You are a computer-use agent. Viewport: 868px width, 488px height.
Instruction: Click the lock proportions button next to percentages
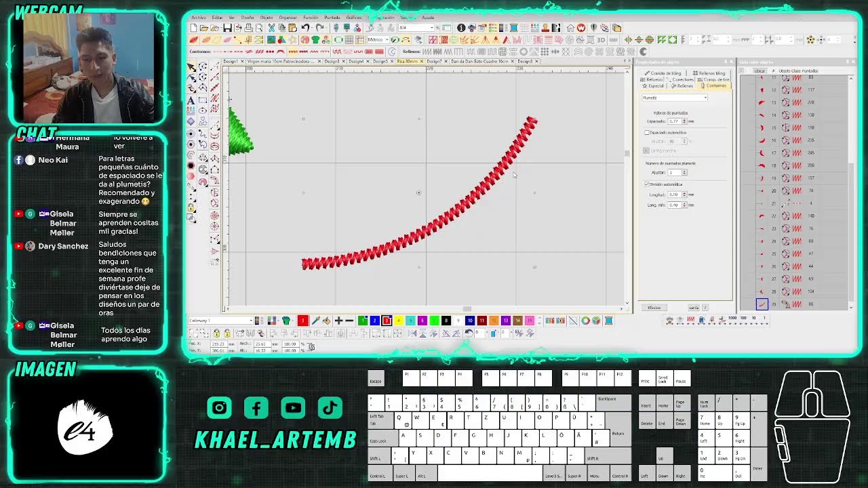coord(311,346)
